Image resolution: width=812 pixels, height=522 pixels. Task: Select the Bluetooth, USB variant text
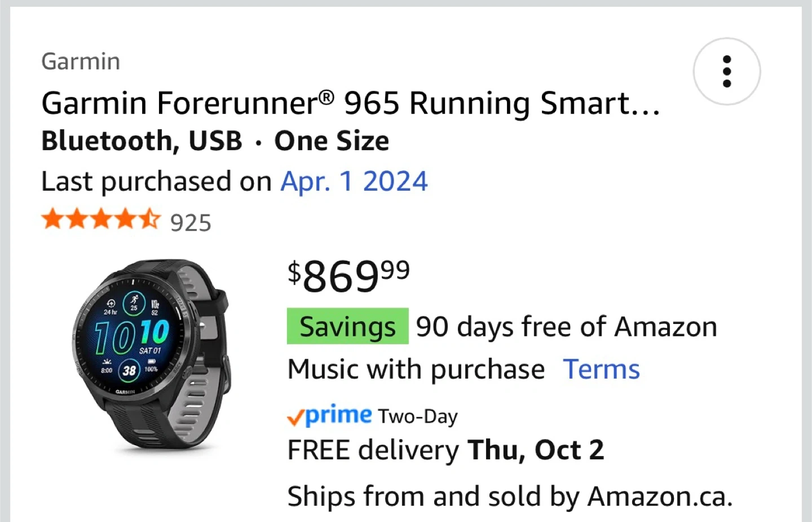coord(142,141)
